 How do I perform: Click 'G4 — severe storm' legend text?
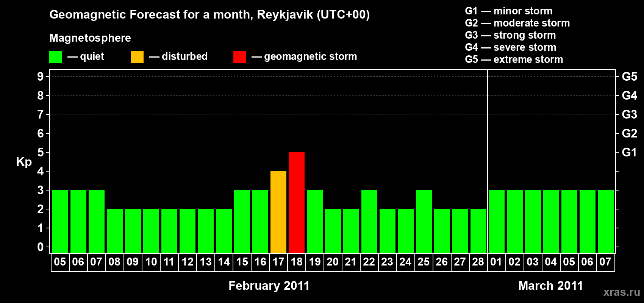tap(511, 47)
